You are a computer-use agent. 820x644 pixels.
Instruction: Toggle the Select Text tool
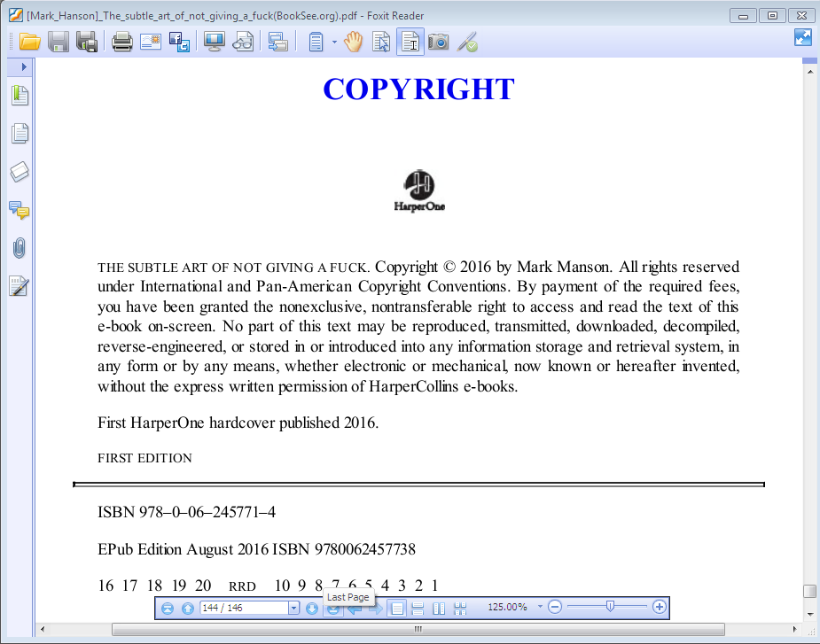click(x=410, y=42)
